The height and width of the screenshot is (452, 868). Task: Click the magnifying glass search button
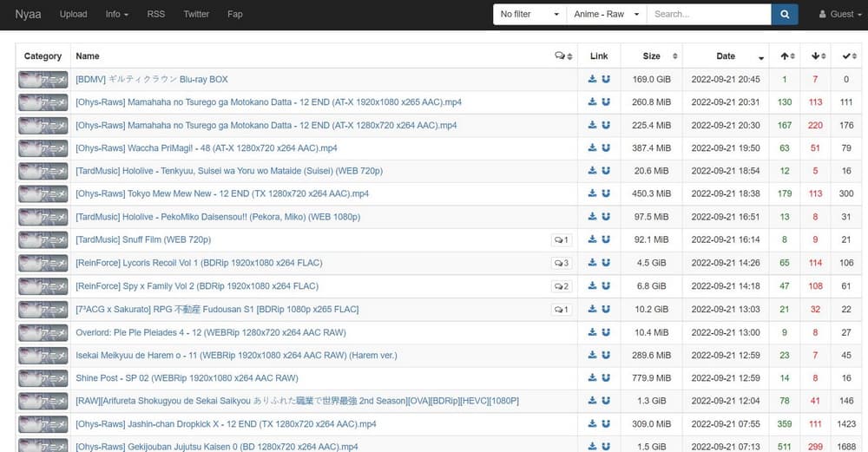click(785, 14)
